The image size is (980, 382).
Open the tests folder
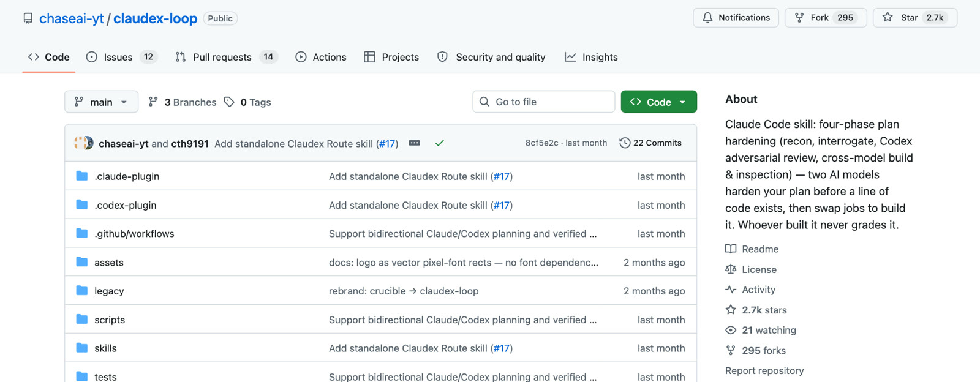[105, 377]
